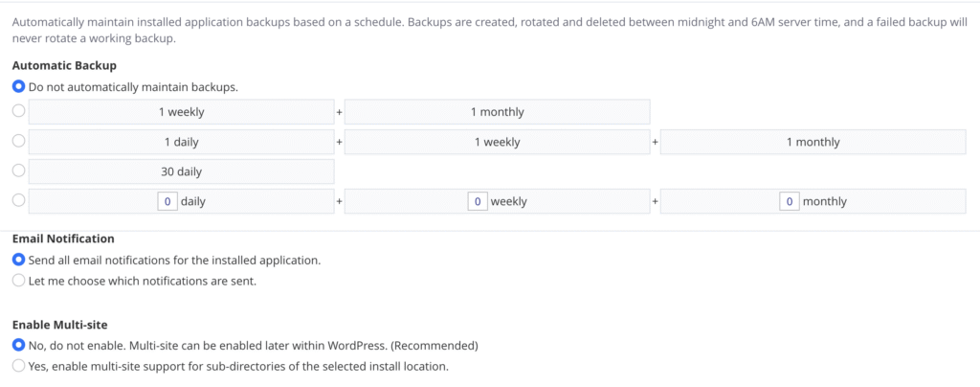Select radio for 1 daily, weekly, monthly preset

tap(19, 142)
